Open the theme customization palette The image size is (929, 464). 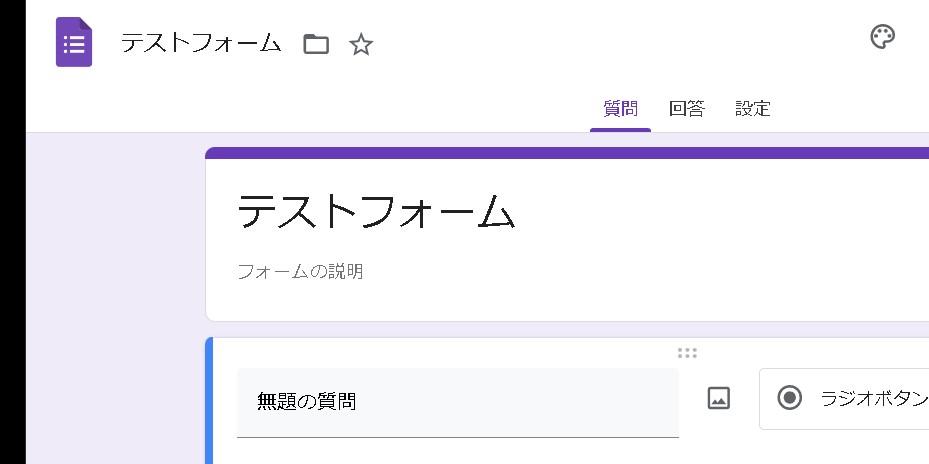pyautogui.click(x=882, y=38)
